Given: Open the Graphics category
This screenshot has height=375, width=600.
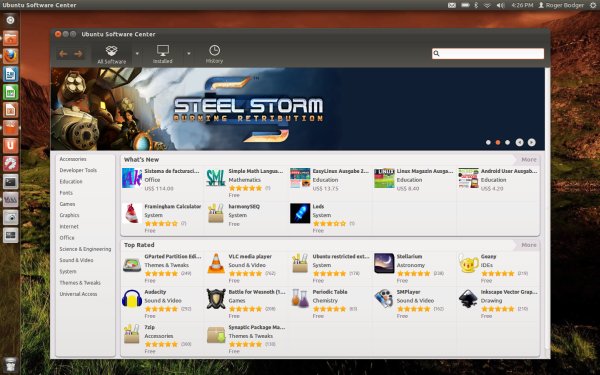Looking at the screenshot, I should 69,215.
